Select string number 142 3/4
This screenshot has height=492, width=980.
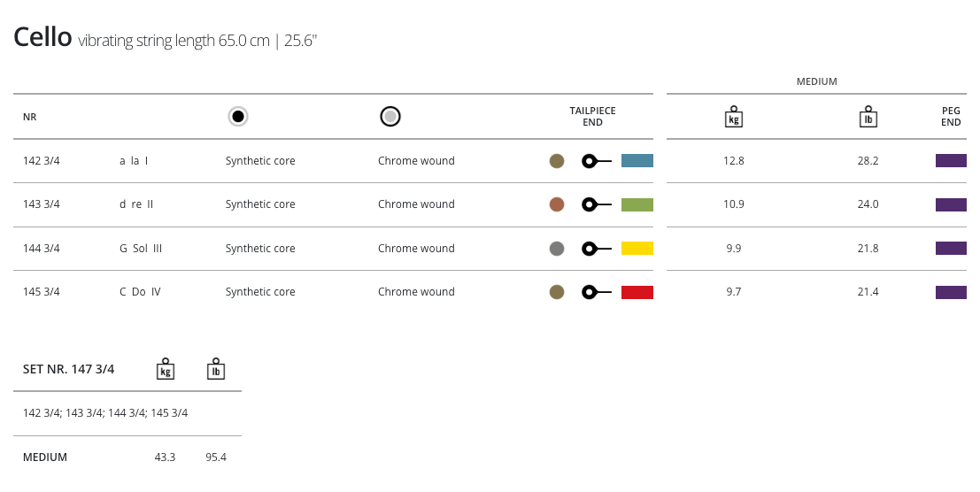click(x=42, y=161)
